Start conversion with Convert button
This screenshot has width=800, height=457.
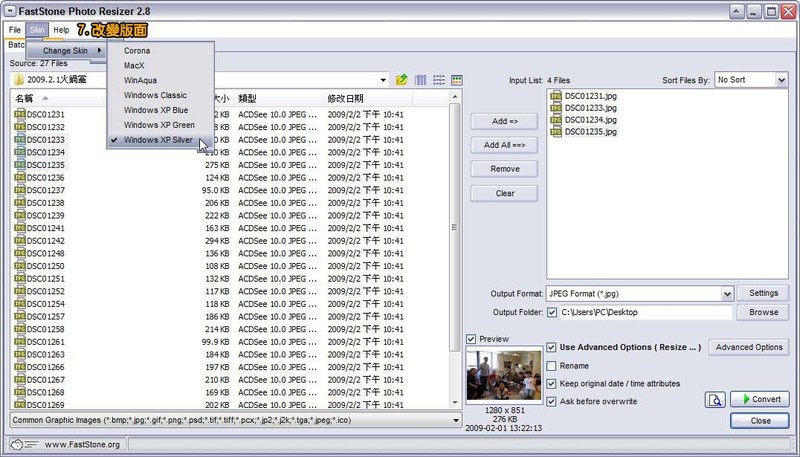[760, 399]
